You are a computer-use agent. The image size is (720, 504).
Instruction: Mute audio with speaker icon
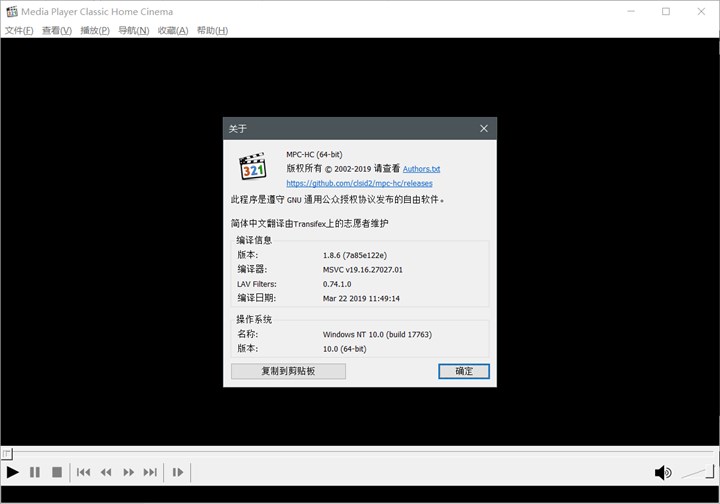coord(663,472)
